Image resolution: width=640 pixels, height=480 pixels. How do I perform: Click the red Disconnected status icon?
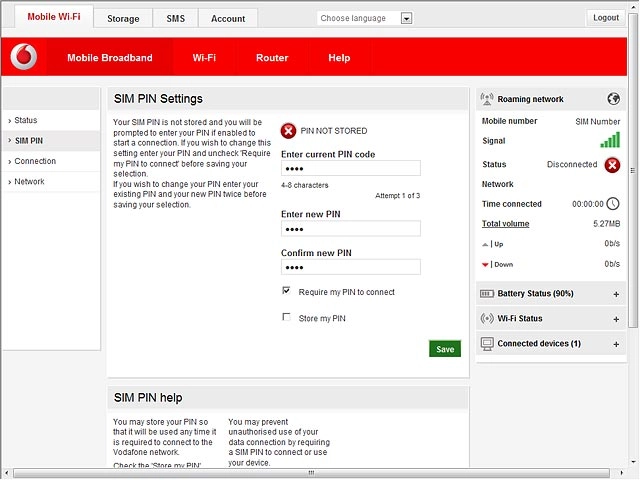[612, 165]
